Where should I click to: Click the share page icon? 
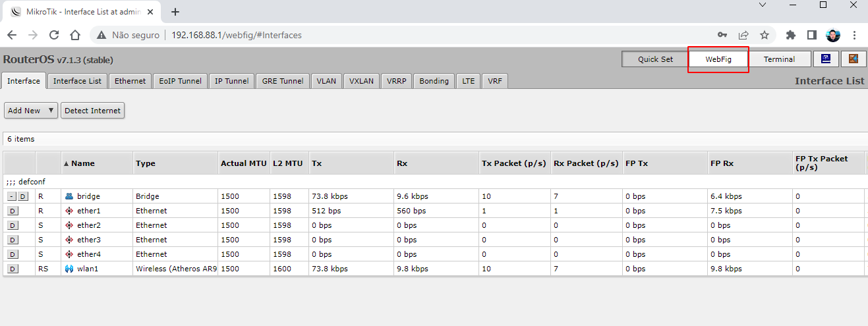click(x=743, y=35)
